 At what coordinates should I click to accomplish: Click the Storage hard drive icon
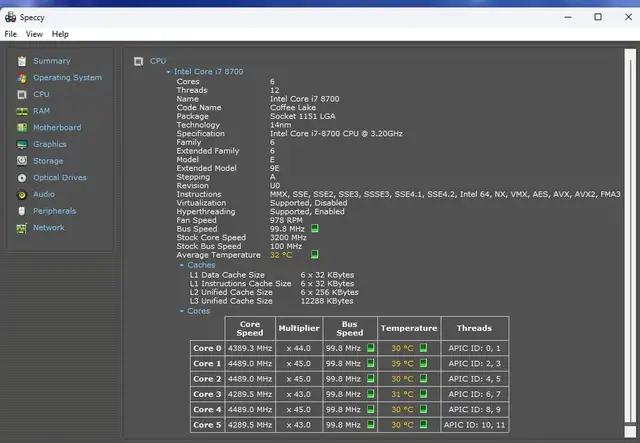click(22, 161)
